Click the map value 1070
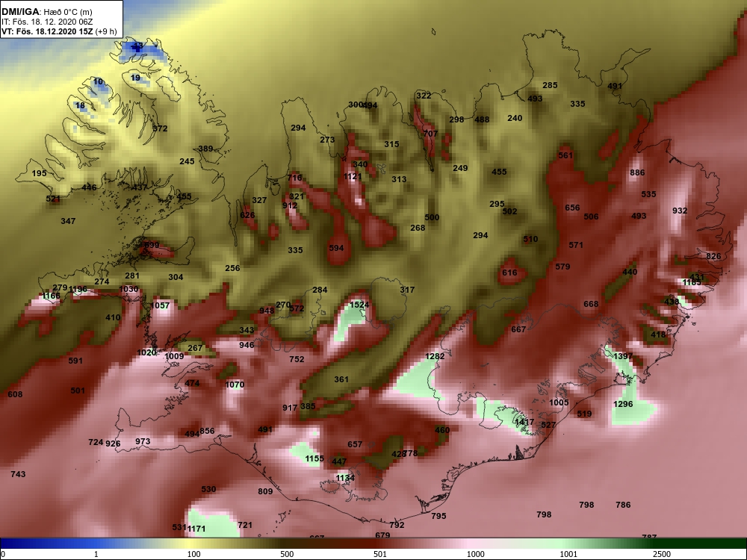This screenshot has width=747, height=560. 235,385
